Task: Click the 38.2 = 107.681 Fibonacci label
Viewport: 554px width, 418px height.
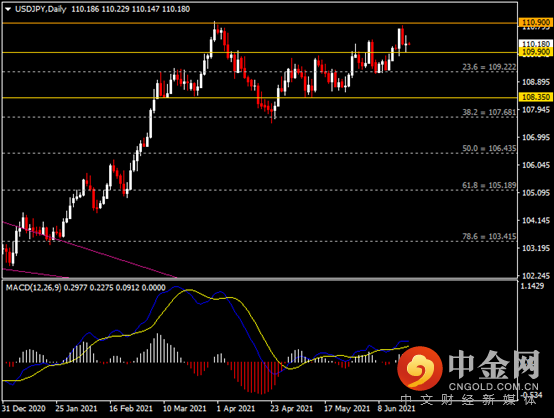Action: tap(489, 112)
